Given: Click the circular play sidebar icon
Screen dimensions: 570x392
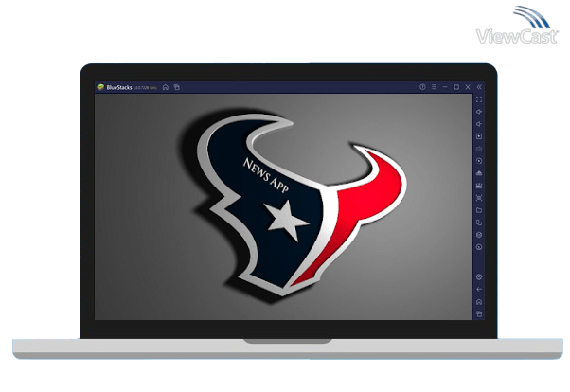Looking at the screenshot, I should (x=479, y=161).
